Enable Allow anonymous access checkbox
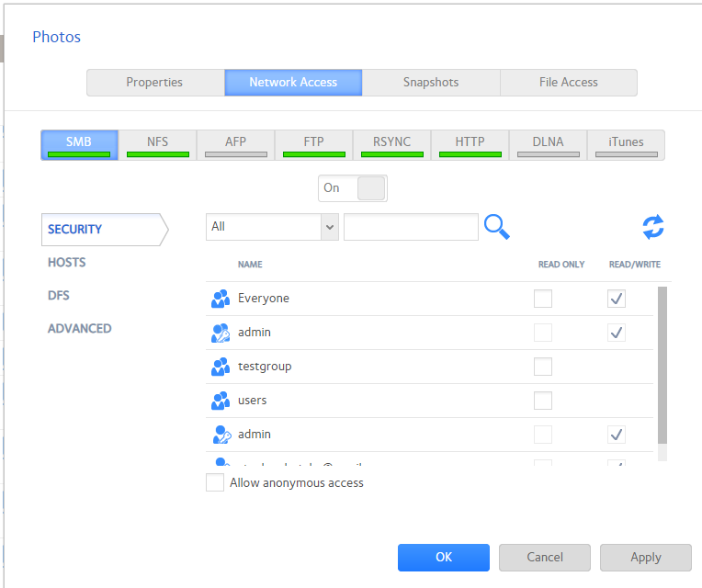702x588 pixels. [x=215, y=482]
